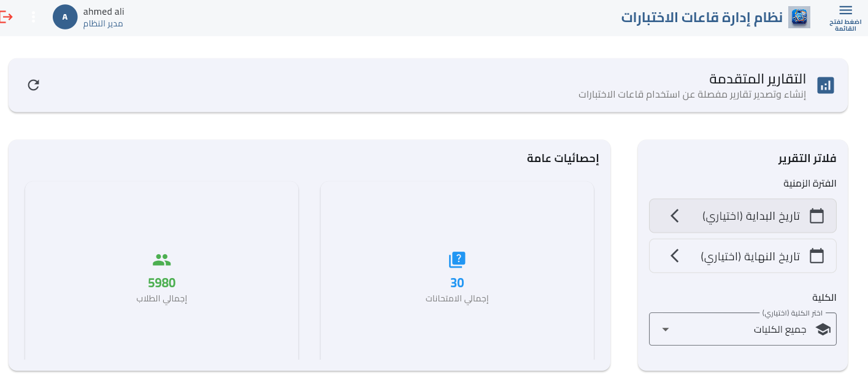Click the الفترة الزمنية label
Viewport: 868px width, 383px height.
810,184
